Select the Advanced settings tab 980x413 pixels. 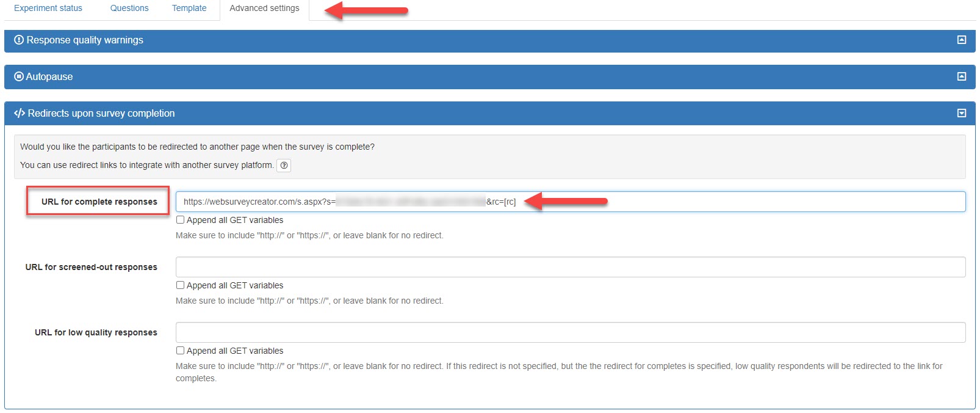point(264,9)
